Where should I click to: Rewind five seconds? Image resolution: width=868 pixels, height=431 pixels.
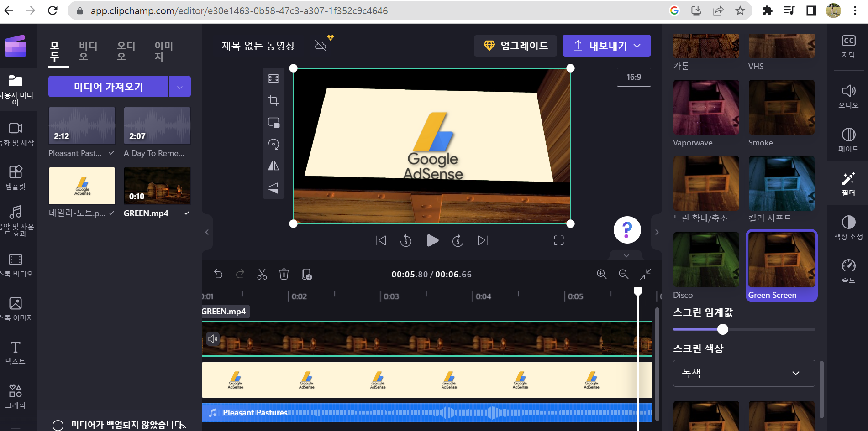[406, 240]
